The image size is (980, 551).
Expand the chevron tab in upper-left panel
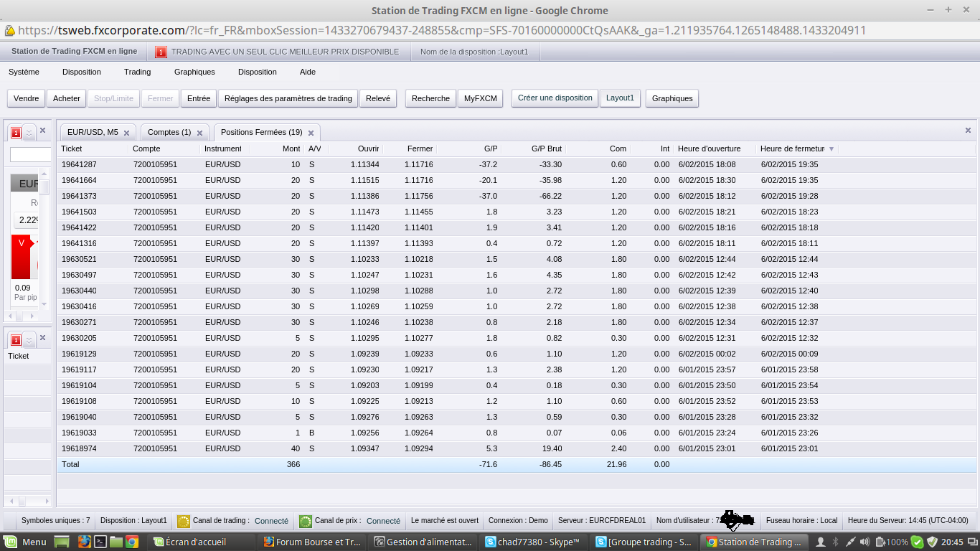(x=29, y=133)
